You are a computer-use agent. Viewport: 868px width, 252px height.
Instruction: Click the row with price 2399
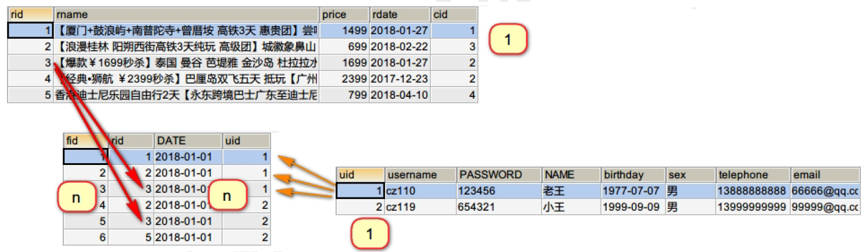[243, 79]
